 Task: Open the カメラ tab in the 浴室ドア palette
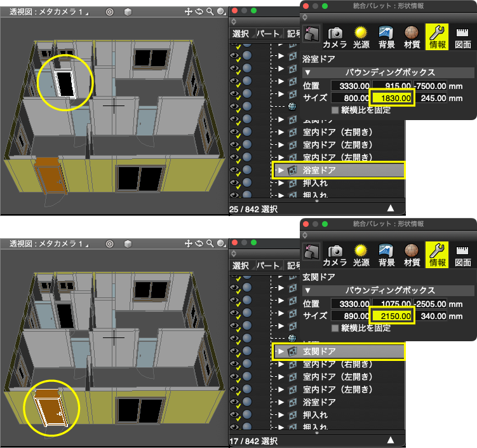pos(335,37)
